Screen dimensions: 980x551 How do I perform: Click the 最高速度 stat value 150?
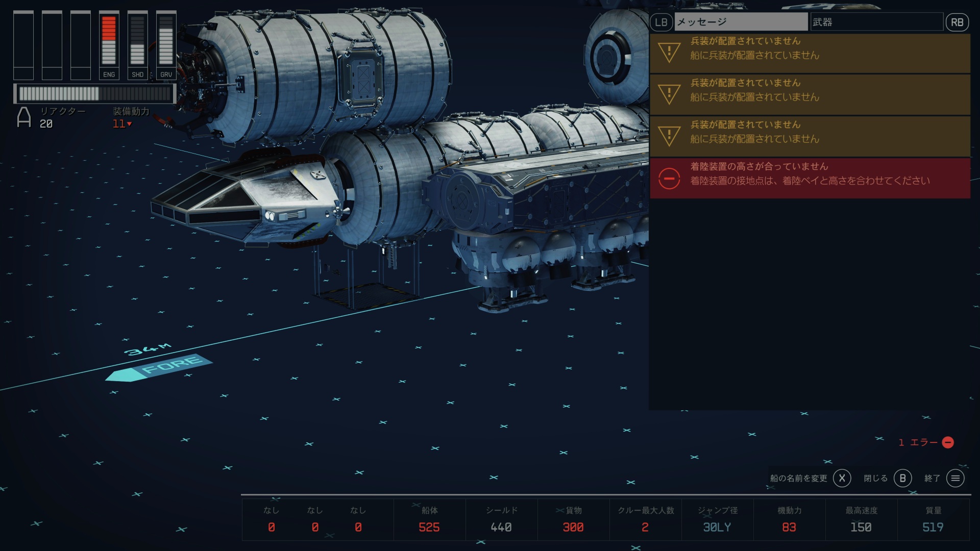pyautogui.click(x=861, y=527)
